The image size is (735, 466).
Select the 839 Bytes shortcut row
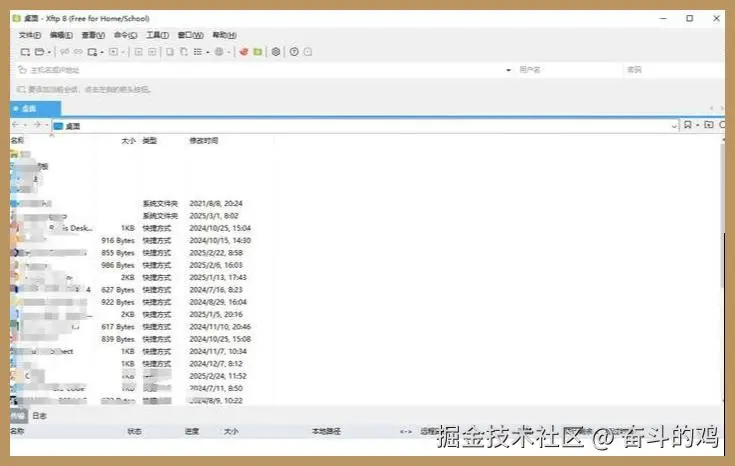tap(142, 339)
